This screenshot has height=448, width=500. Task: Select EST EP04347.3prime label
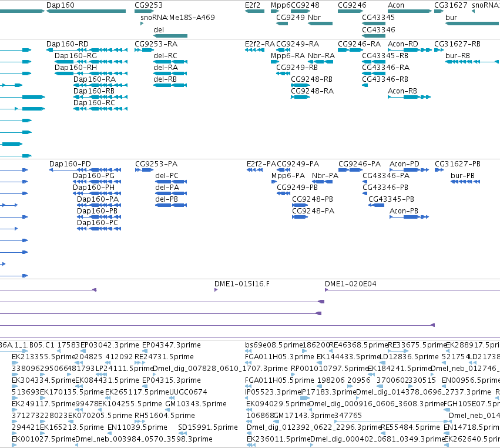pyautogui.click(x=171, y=345)
